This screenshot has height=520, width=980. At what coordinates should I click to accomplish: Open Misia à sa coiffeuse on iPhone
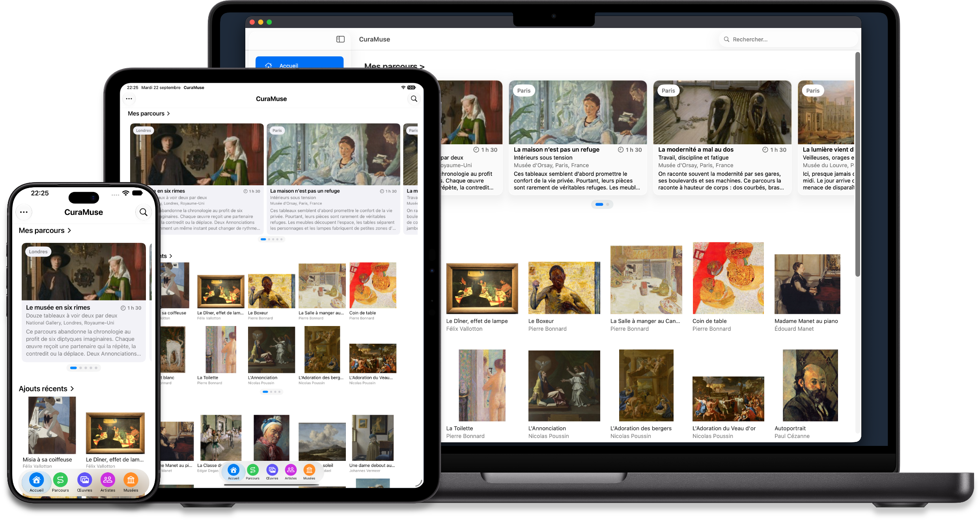(x=52, y=432)
